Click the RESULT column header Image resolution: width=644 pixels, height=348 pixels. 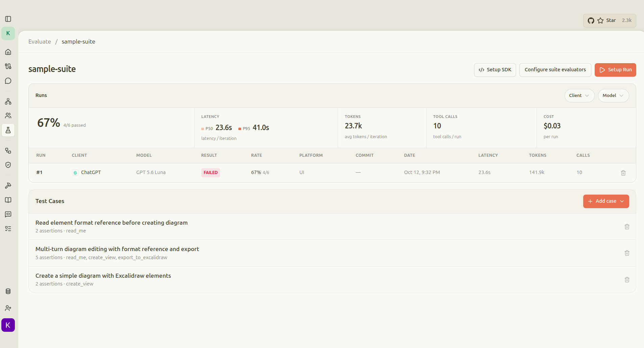coord(209,155)
